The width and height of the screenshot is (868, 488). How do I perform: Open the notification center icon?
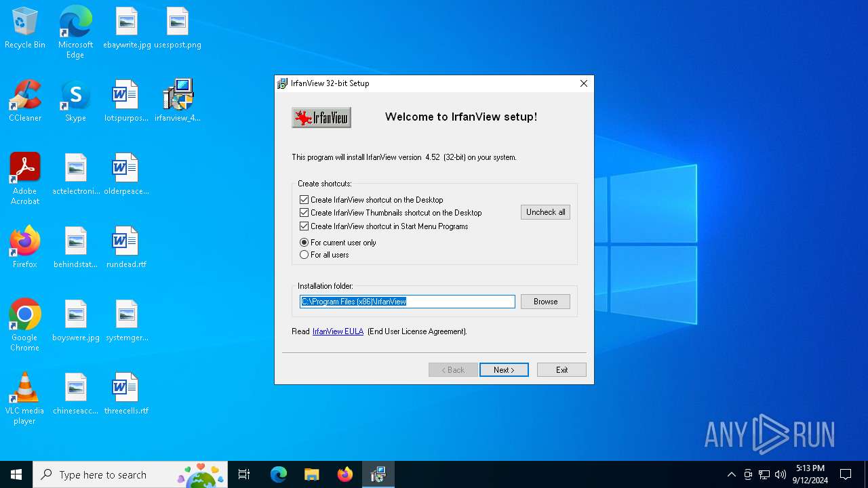click(x=846, y=474)
